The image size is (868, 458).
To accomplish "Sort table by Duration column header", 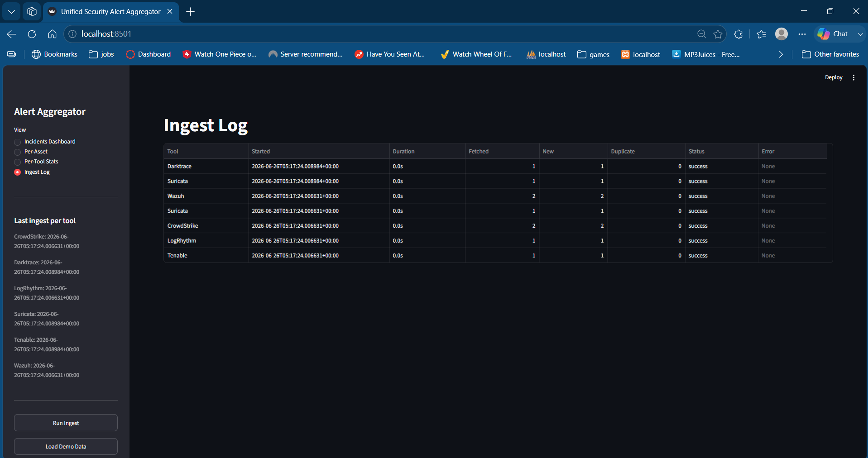I will [x=427, y=151].
